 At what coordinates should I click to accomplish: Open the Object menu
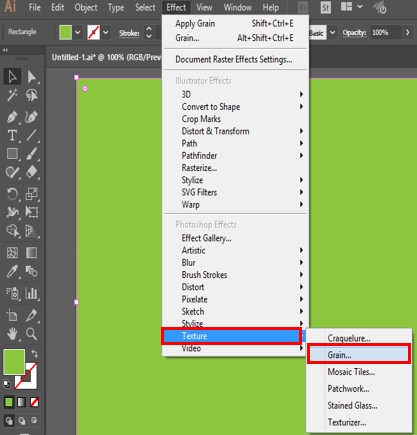point(86,7)
